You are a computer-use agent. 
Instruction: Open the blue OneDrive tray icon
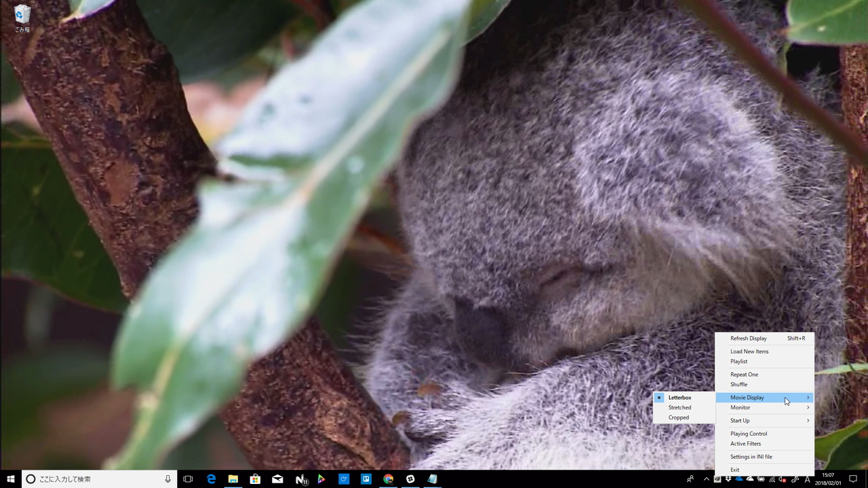pyautogui.click(x=739, y=479)
